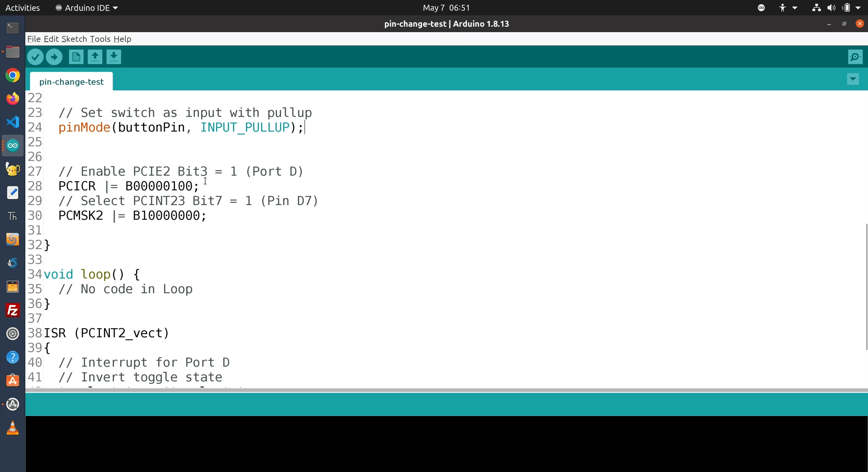Open the system power menu dropdown

pyautogui.click(x=859, y=8)
